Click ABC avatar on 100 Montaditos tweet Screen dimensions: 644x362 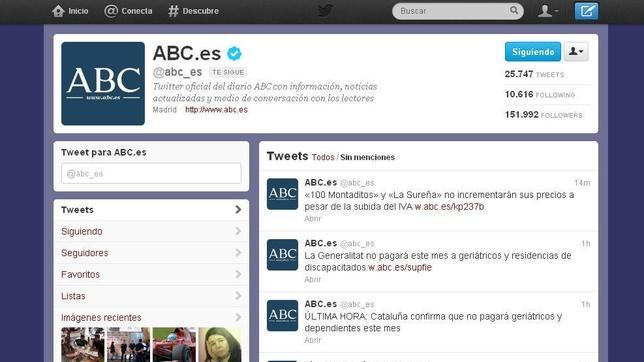[x=282, y=194]
